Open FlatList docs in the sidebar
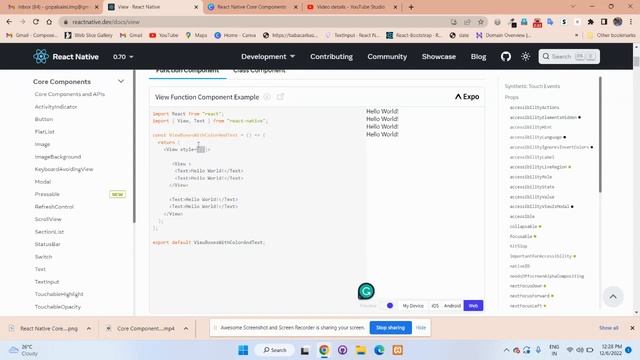Image resolution: width=640 pixels, height=360 pixels. [44, 132]
